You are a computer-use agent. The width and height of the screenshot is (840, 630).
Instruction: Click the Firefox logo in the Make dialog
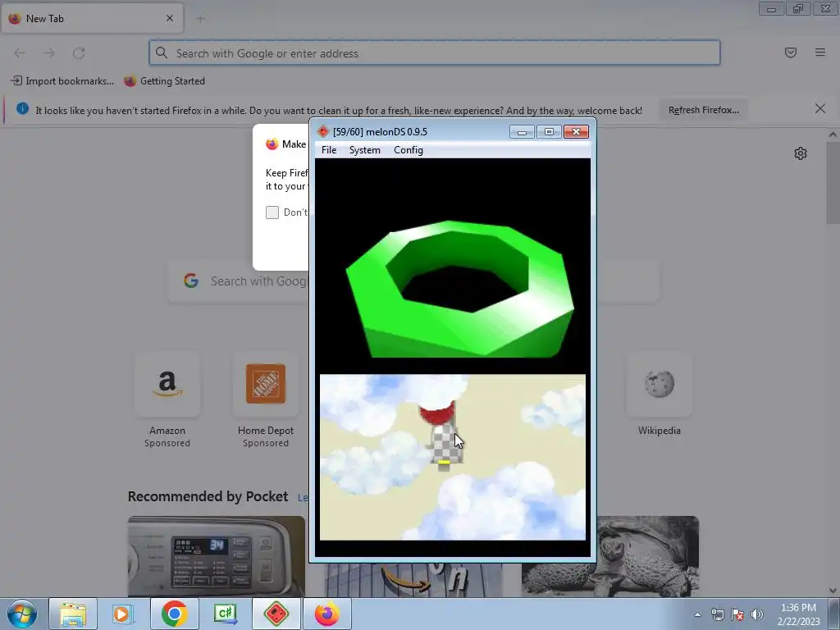(272, 144)
